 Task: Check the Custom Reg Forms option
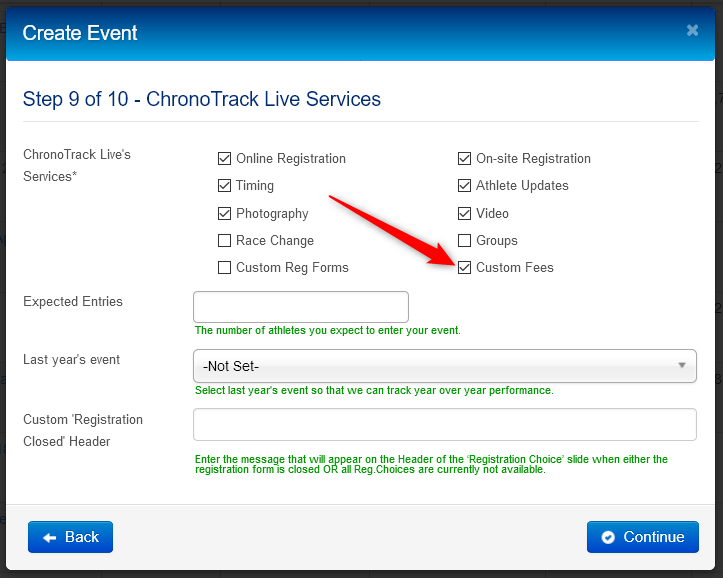pyautogui.click(x=224, y=268)
